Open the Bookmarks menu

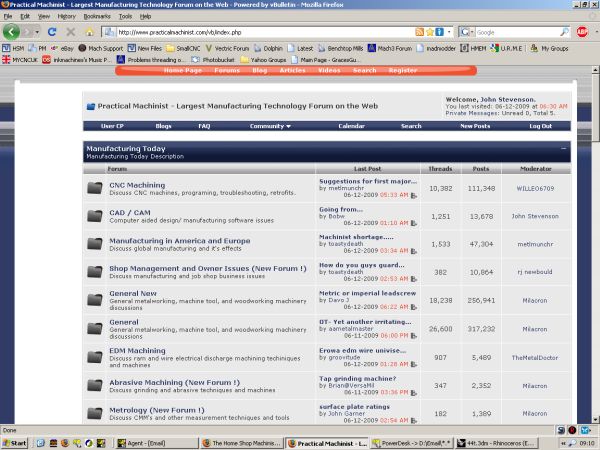[x=97, y=16]
